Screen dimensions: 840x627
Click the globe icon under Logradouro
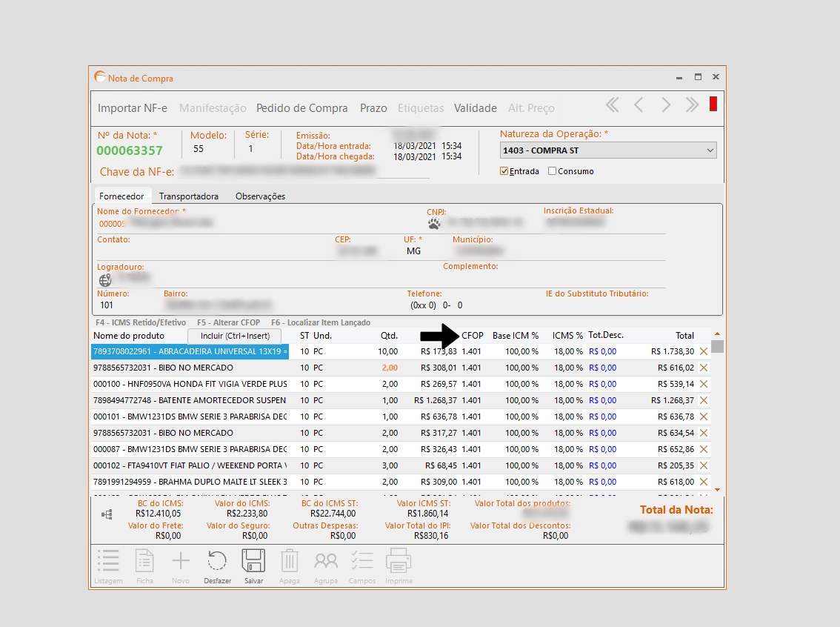click(105, 280)
